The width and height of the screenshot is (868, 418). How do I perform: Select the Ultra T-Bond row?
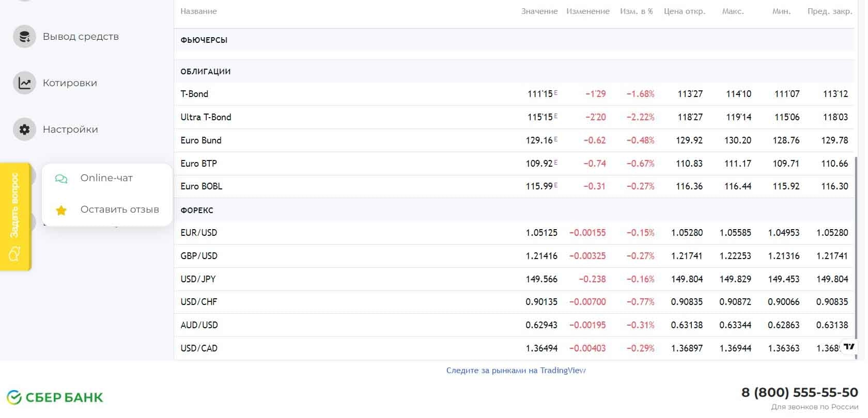(514, 117)
